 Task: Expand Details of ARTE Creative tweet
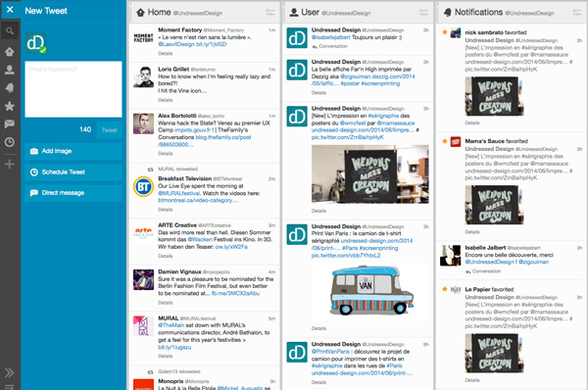pyautogui.click(x=166, y=256)
